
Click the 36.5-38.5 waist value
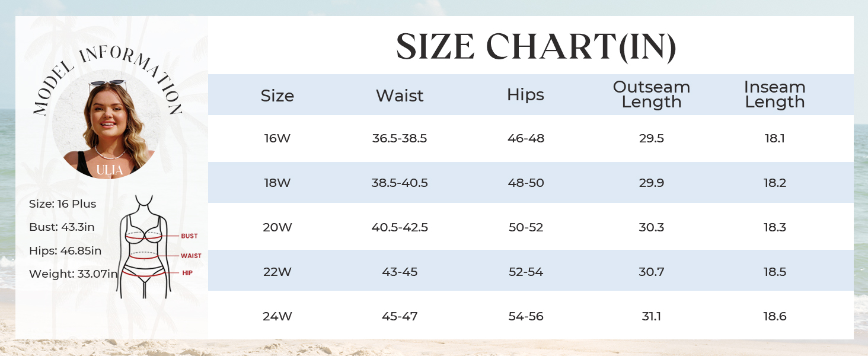click(400, 139)
